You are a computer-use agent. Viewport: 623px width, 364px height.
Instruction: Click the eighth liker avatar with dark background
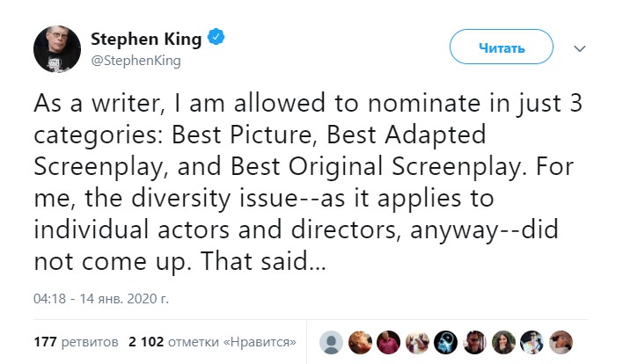click(x=532, y=341)
